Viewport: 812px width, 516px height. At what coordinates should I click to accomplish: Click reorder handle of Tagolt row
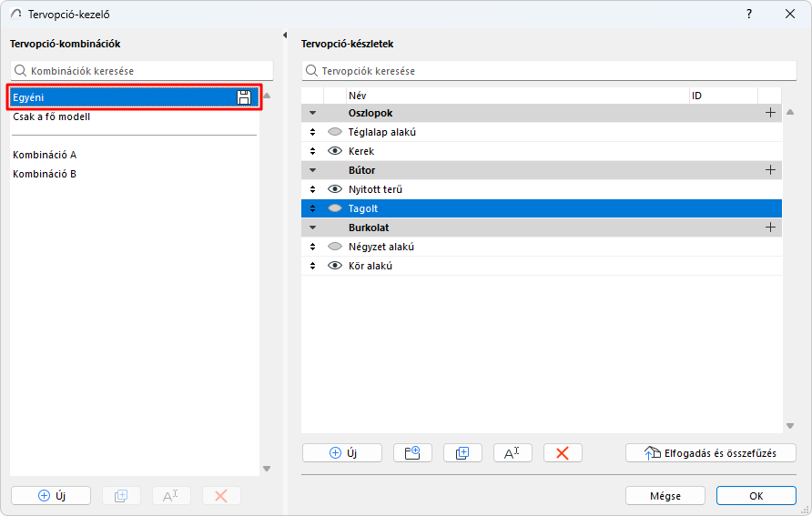coord(312,208)
